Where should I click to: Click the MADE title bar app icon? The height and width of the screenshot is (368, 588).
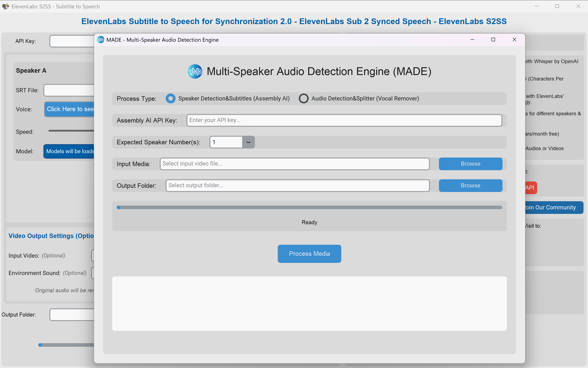click(x=100, y=40)
